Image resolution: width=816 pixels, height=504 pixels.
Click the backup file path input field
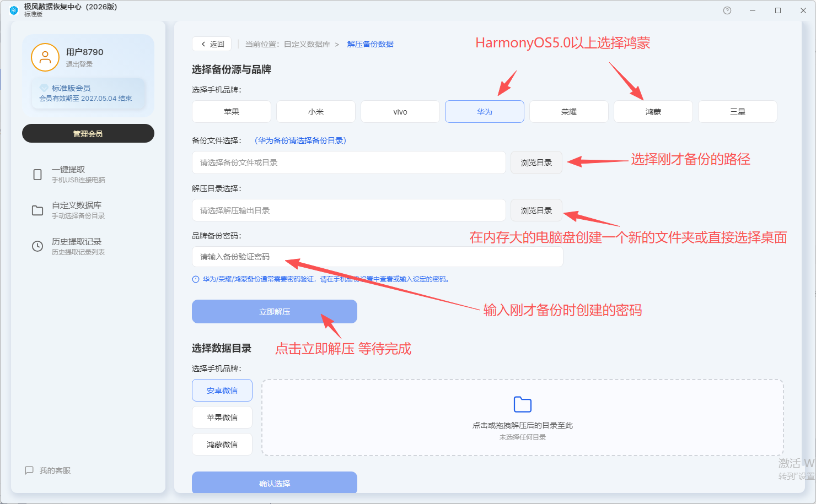pos(349,162)
